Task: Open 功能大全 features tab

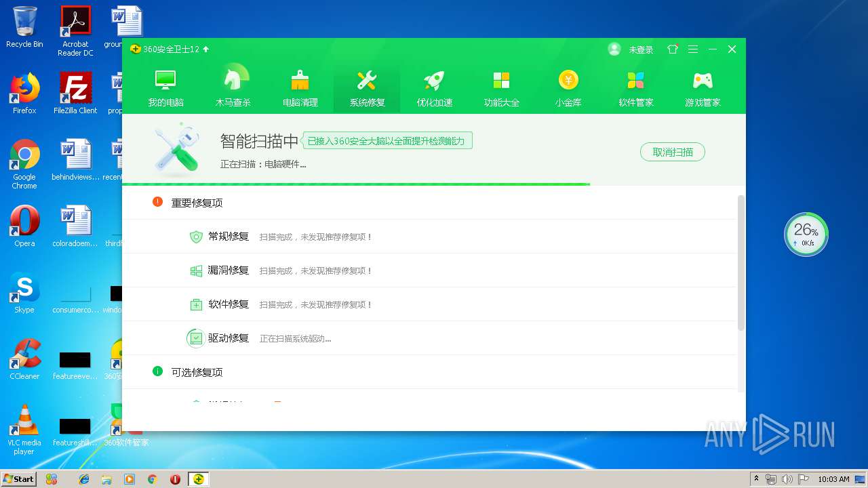Action: (x=501, y=88)
